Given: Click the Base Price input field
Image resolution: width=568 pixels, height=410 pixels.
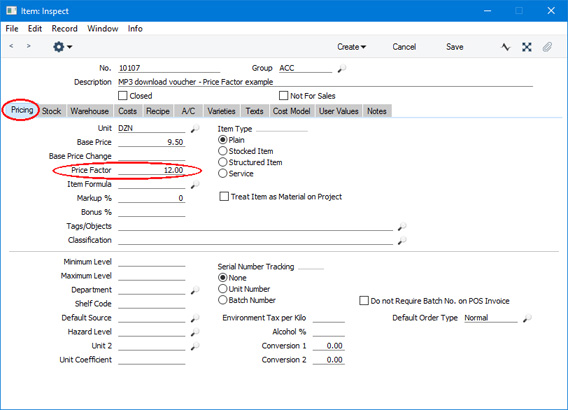Looking at the screenshot, I should pyautogui.click(x=151, y=142).
